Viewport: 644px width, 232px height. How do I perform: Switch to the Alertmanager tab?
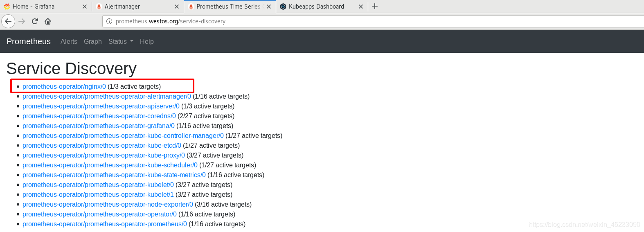point(138,7)
